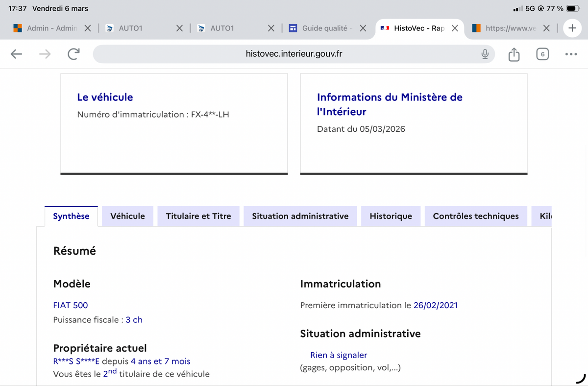Select the Situation administrative tab
This screenshot has width=588, height=386.
coord(300,216)
